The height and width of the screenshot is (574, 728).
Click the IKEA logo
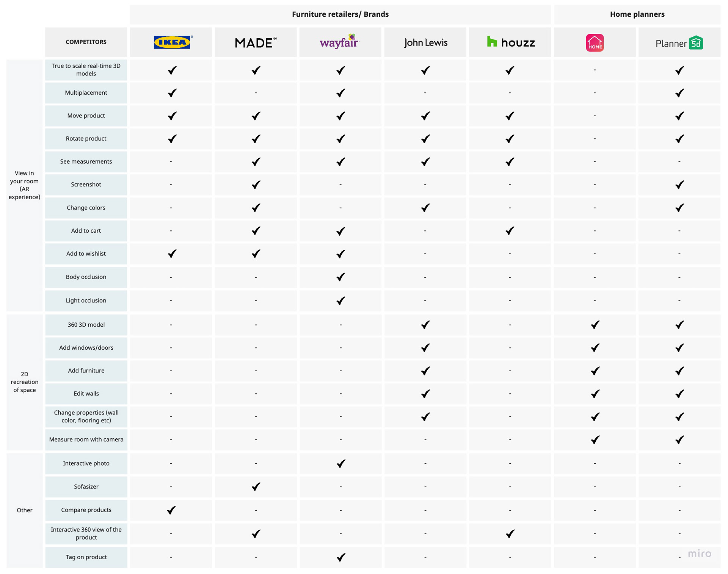[173, 42]
